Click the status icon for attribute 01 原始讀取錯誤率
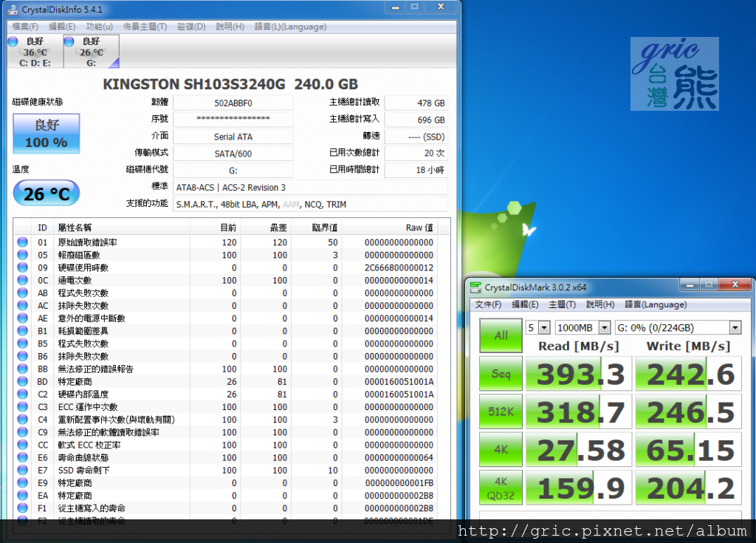 click(x=22, y=242)
